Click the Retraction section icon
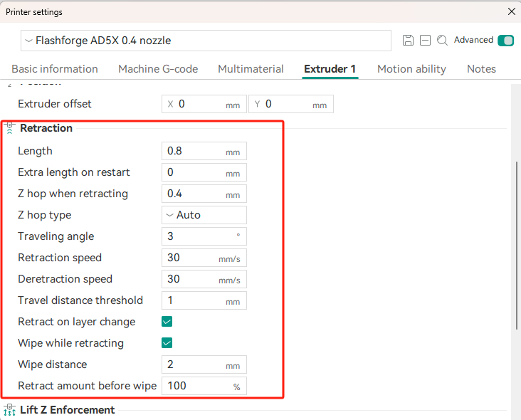This screenshot has height=420, width=521. pyautogui.click(x=10, y=128)
